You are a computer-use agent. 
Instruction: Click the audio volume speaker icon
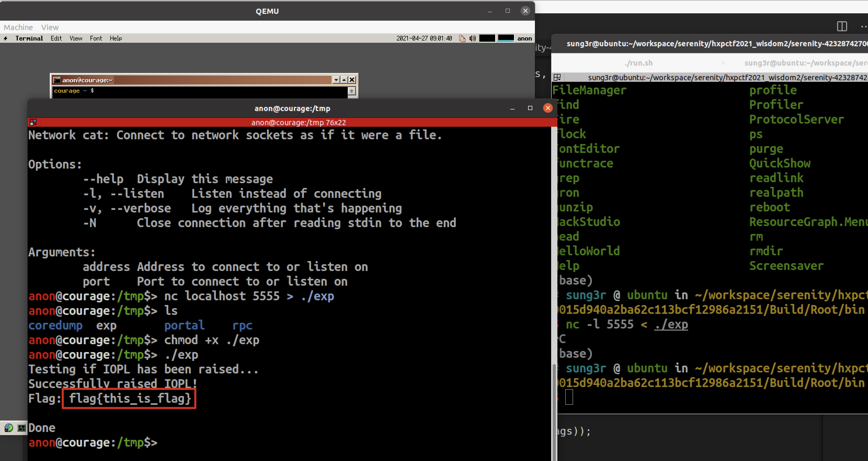click(472, 38)
